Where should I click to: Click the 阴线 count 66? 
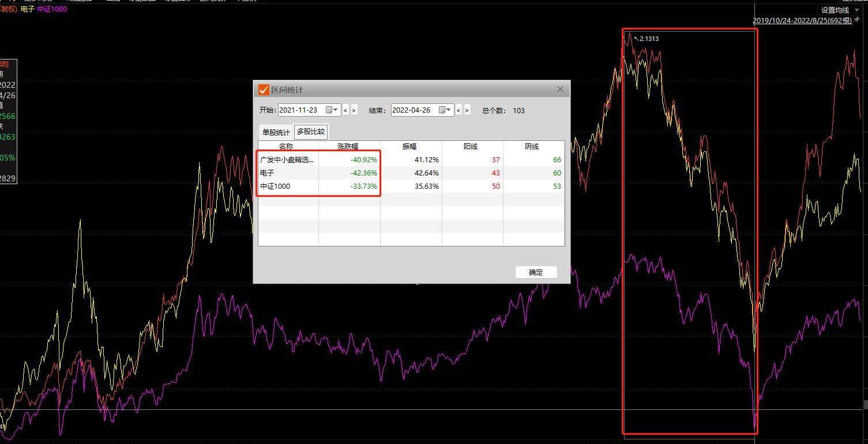557,159
